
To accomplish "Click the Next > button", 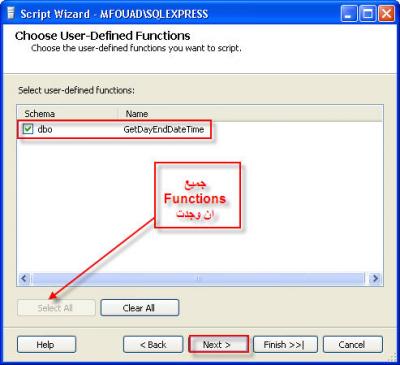I will [218, 344].
